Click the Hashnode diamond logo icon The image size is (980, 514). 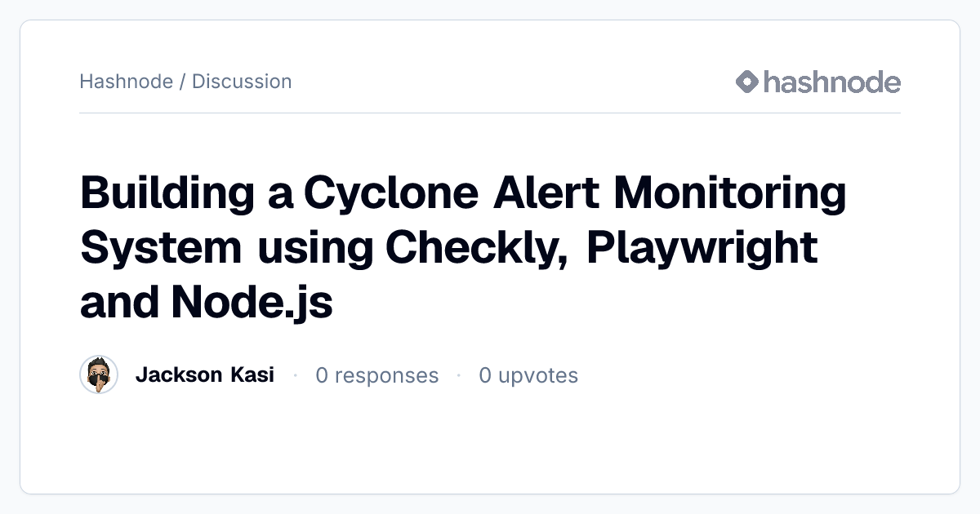[747, 82]
